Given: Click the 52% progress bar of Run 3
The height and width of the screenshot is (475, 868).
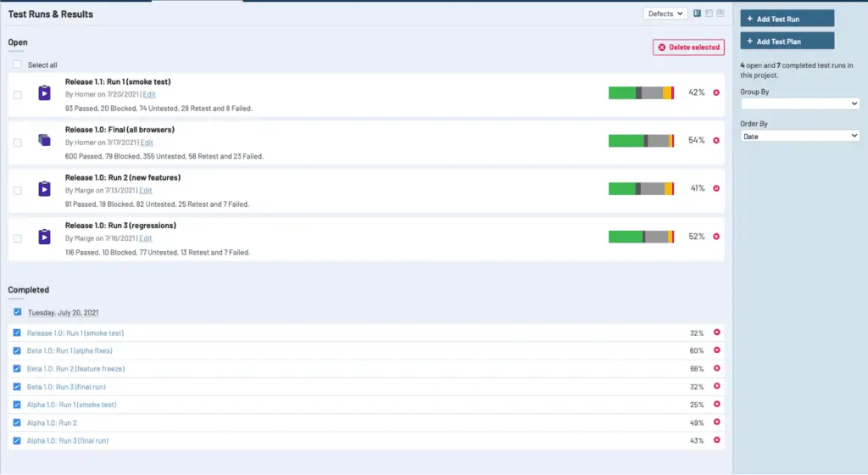Looking at the screenshot, I should 641,237.
